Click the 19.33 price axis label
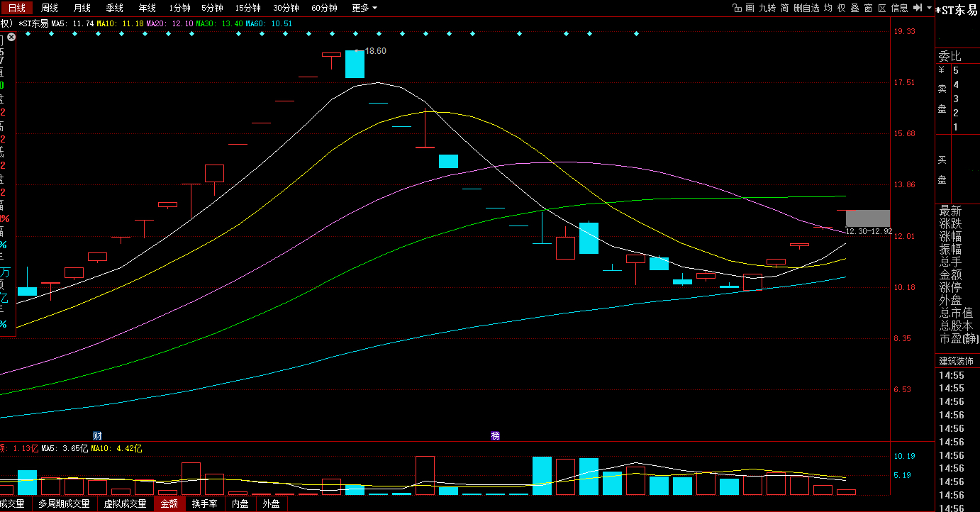The height and width of the screenshot is (512, 980). 904,31
